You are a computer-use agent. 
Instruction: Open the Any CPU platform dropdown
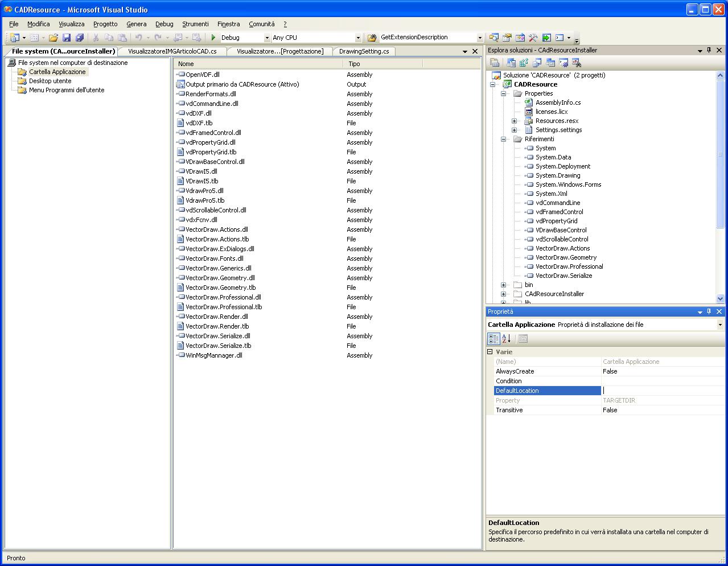358,38
